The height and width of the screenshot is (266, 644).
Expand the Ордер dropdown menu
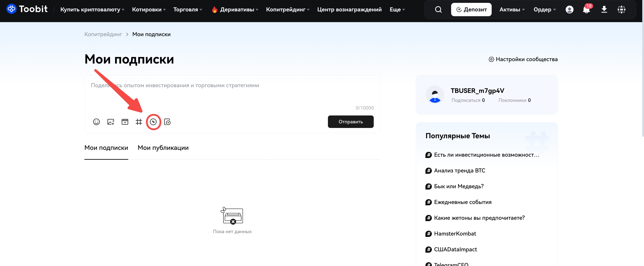tap(544, 9)
